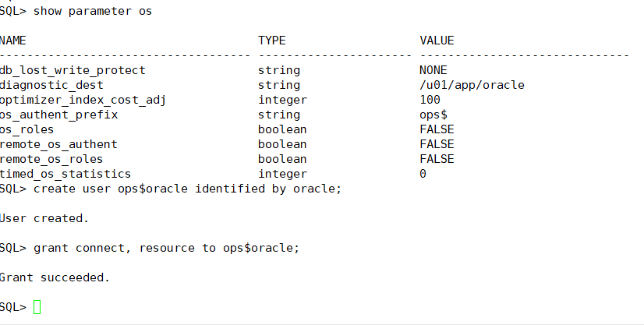Click the TYPE column header
This screenshot has width=644, height=325.
(x=272, y=41)
